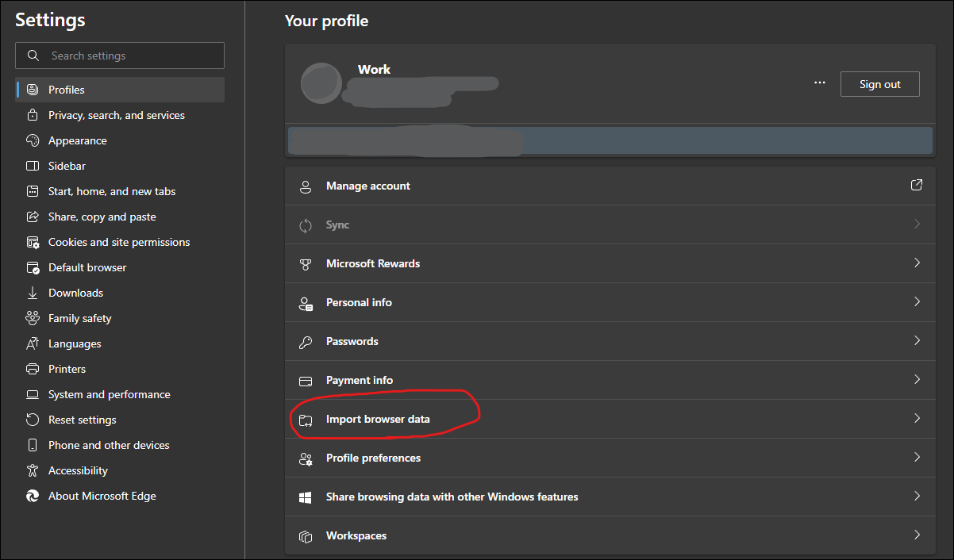This screenshot has height=560, width=954.
Task: Expand Profile preferences row chevron
Action: [x=917, y=457]
